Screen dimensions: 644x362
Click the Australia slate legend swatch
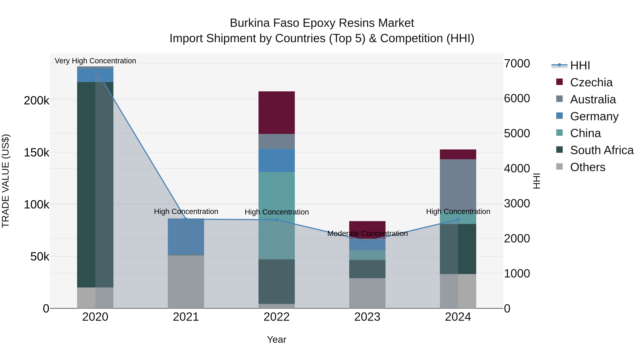pos(560,99)
